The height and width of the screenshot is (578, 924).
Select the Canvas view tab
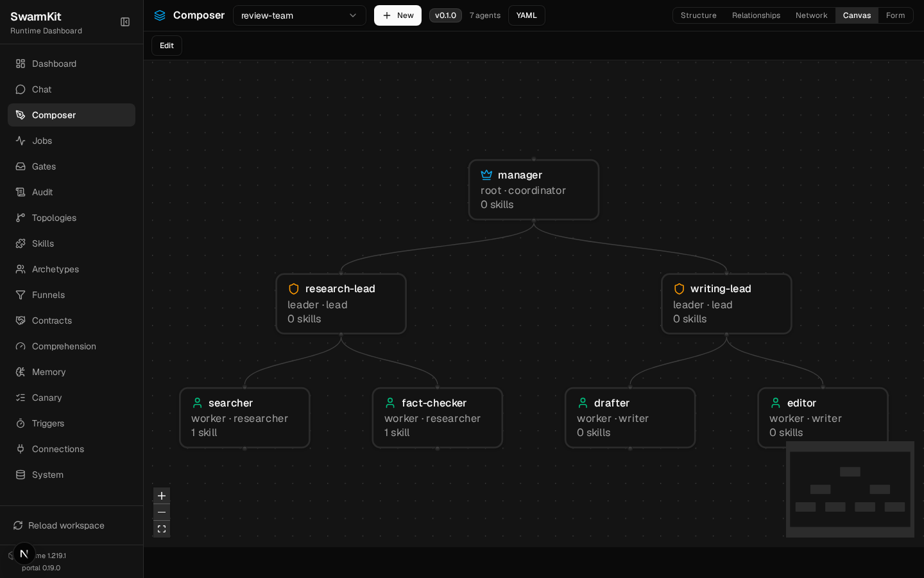pos(857,15)
